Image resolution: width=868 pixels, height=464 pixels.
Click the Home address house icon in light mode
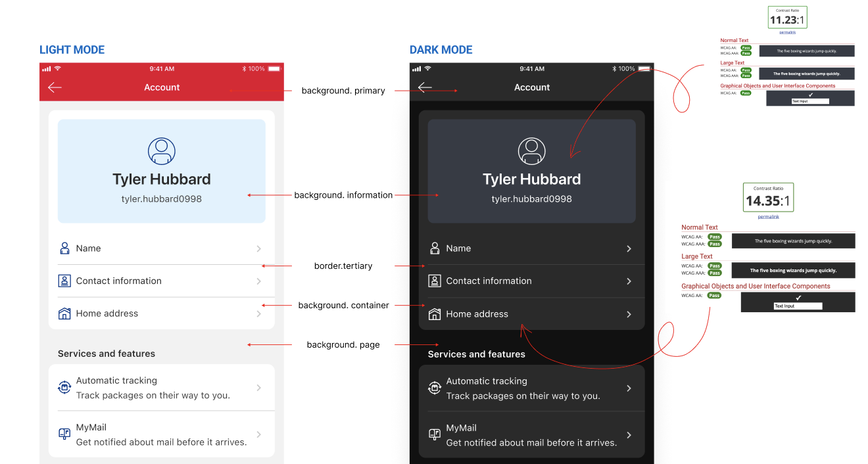[64, 313]
